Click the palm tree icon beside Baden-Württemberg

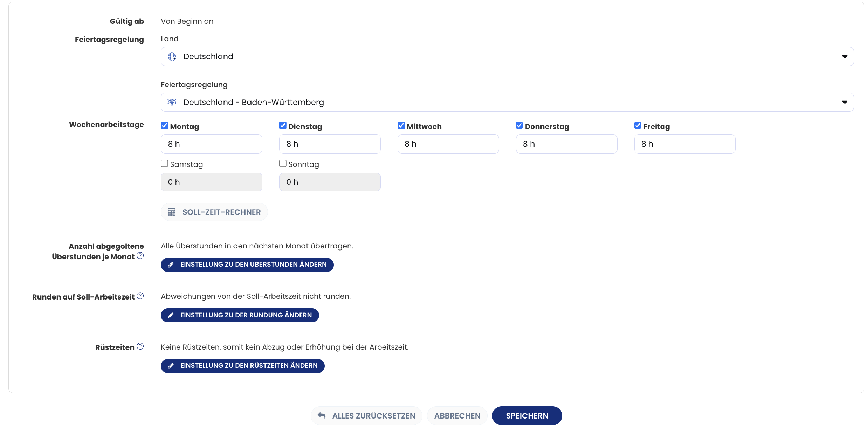click(172, 102)
